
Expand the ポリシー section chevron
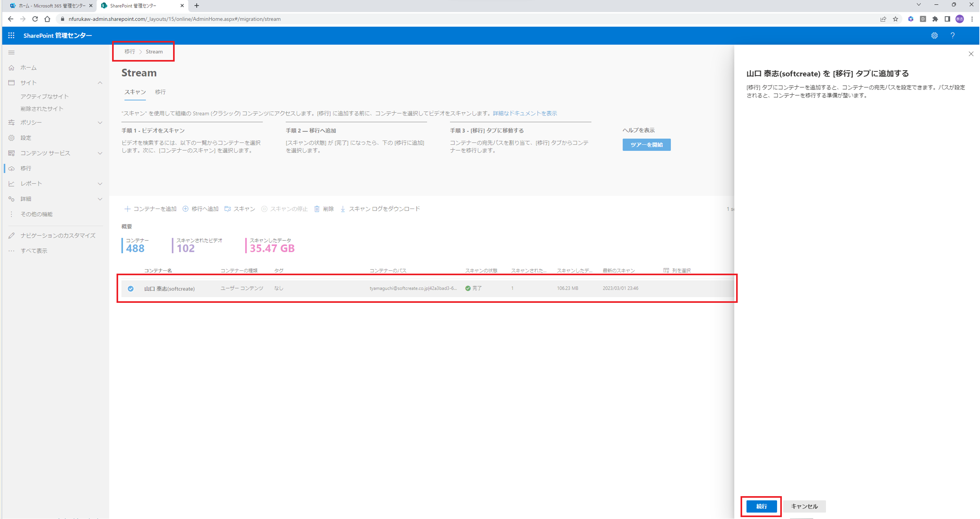100,123
